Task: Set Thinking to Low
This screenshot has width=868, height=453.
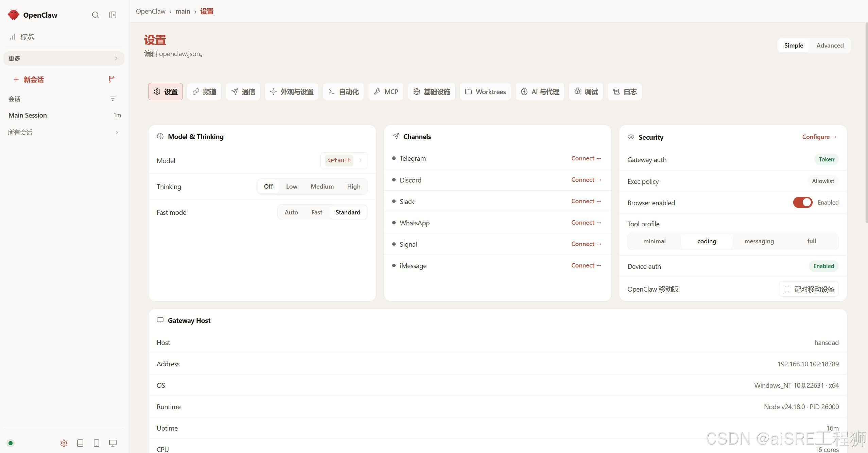Action: (292, 186)
